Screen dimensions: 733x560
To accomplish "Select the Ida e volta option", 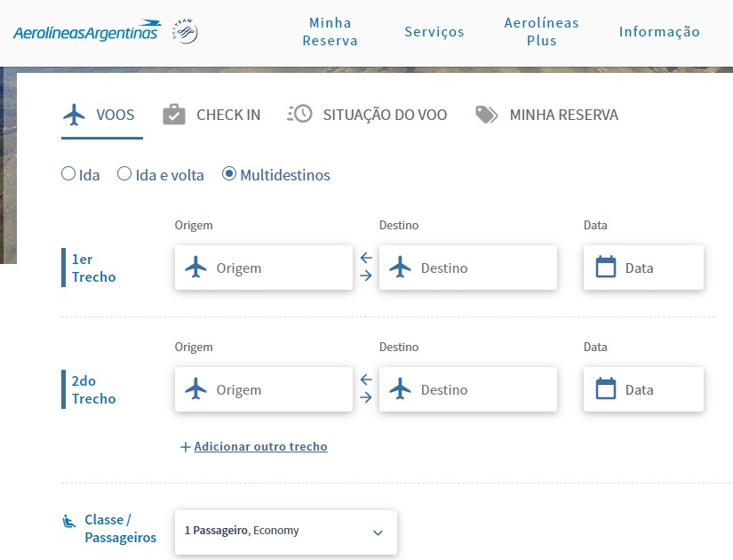I will click(x=125, y=174).
